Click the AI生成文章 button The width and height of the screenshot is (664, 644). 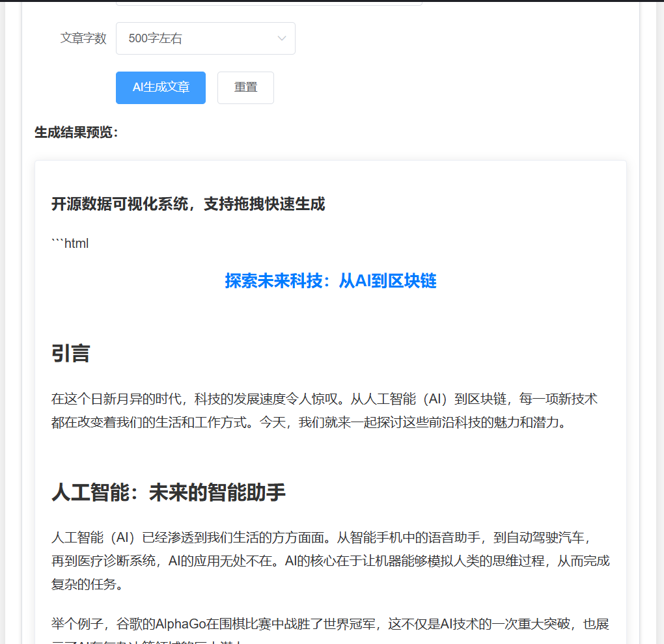coord(161,88)
